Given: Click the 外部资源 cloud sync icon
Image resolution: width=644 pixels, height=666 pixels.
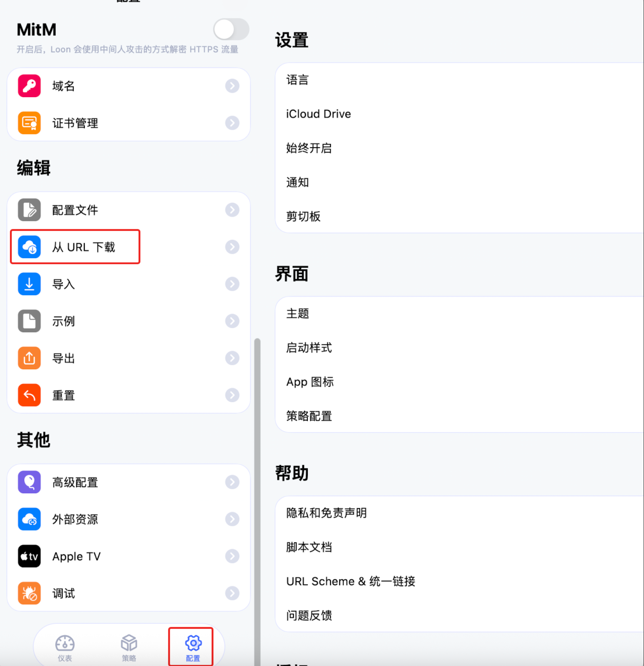Looking at the screenshot, I should [29, 519].
